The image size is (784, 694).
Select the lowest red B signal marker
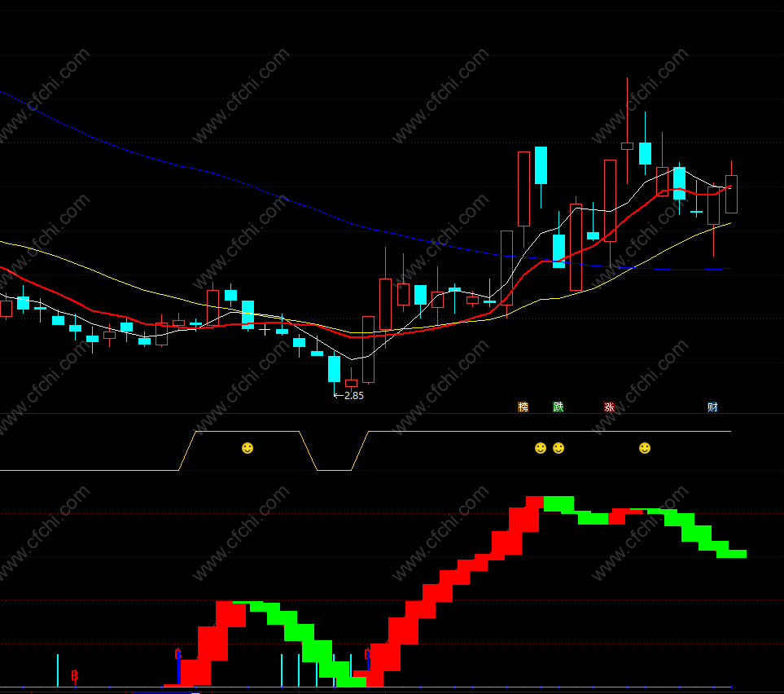click(x=75, y=675)
